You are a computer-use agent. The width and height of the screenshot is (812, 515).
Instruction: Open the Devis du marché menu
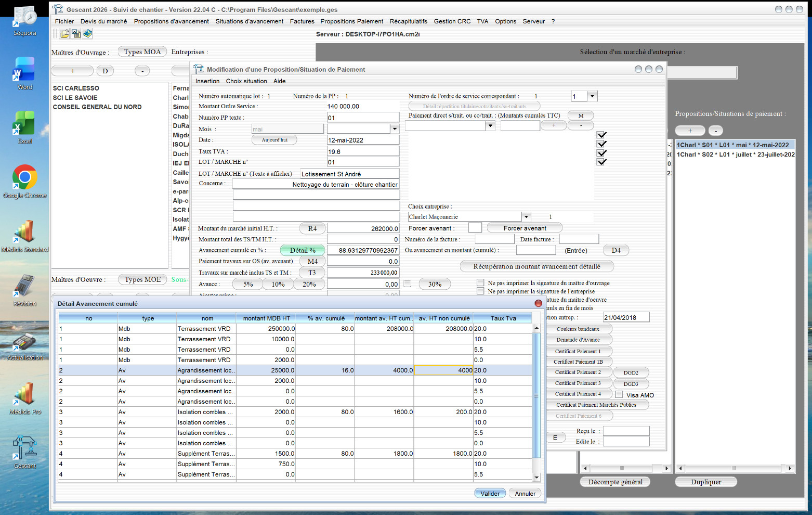[103, 21]
